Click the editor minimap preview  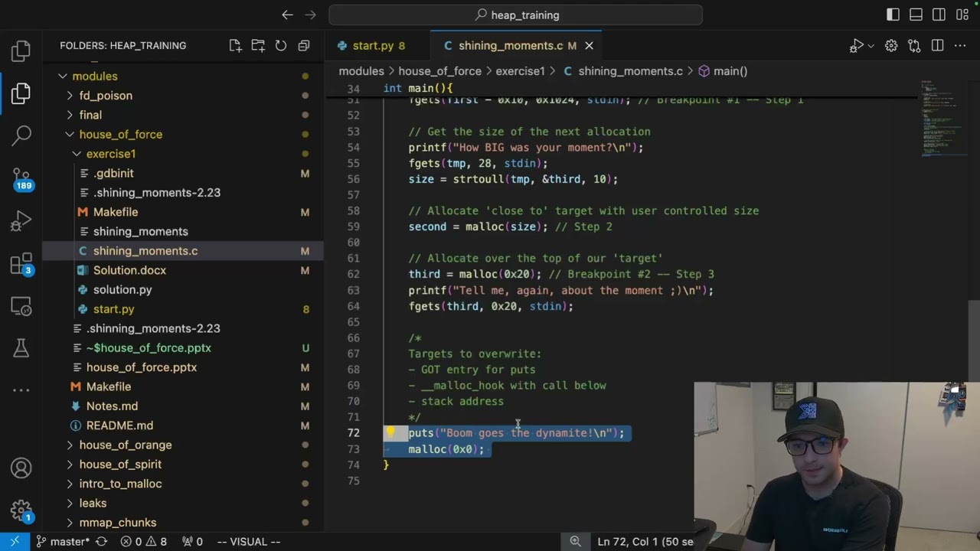click(x=944, y=117)
